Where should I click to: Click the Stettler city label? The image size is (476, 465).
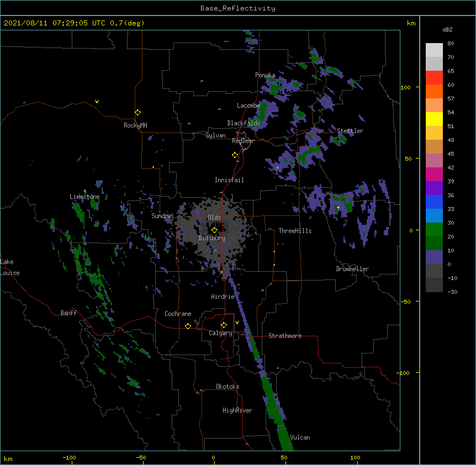[x=350, y=131]
